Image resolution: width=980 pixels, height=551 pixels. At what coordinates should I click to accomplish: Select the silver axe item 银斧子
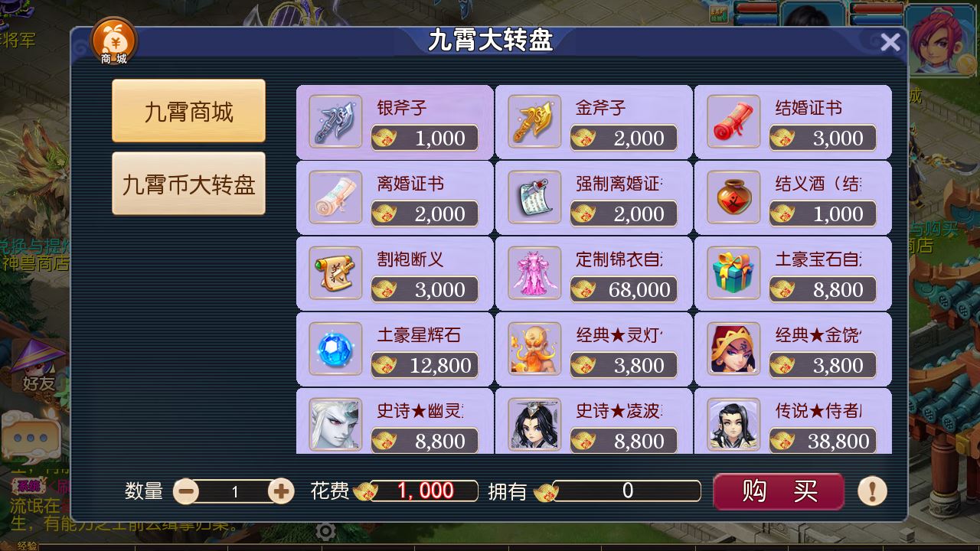coord(395,122)
